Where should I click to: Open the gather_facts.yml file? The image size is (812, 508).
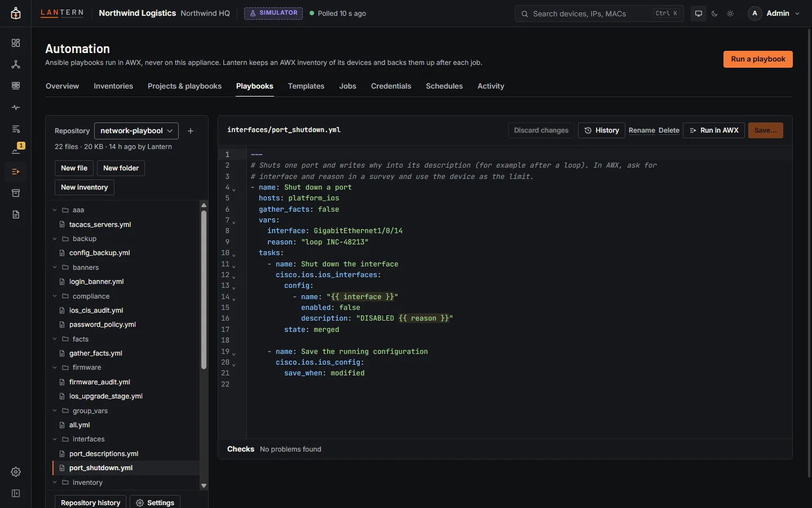pyautogui.click(x=95, y=353)
